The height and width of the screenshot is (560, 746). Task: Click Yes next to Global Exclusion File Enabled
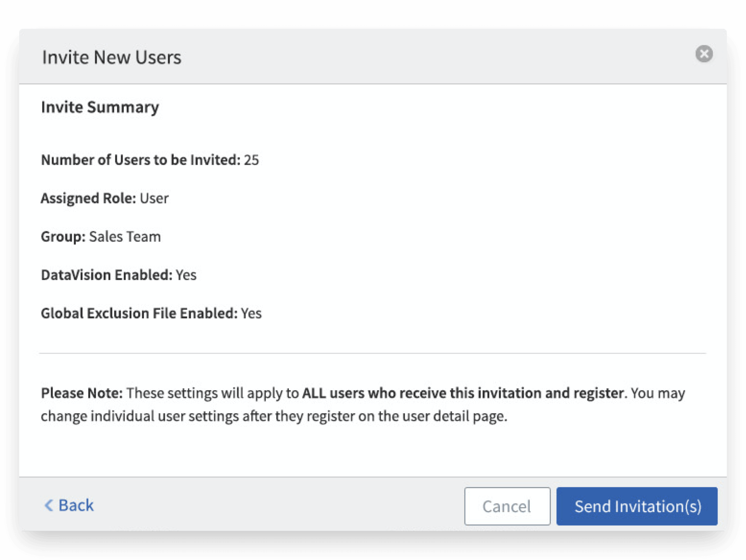(x=251, y=313)
